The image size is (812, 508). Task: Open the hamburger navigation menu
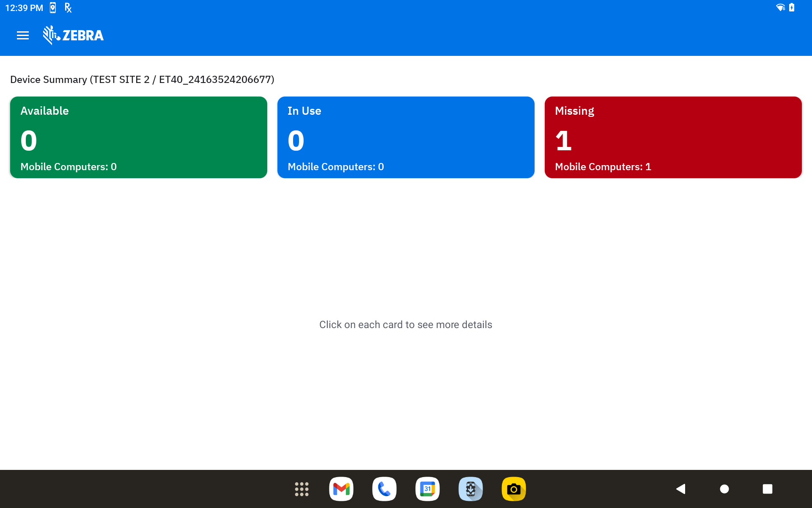click(23, 36)
